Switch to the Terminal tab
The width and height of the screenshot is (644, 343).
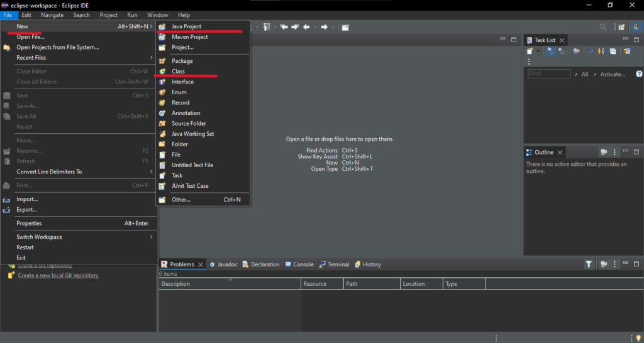coord(335,264)
